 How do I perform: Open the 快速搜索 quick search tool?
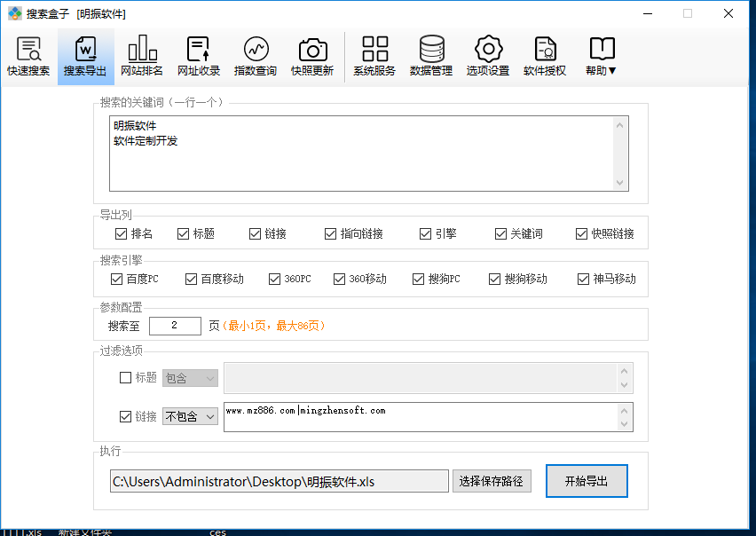28,56
